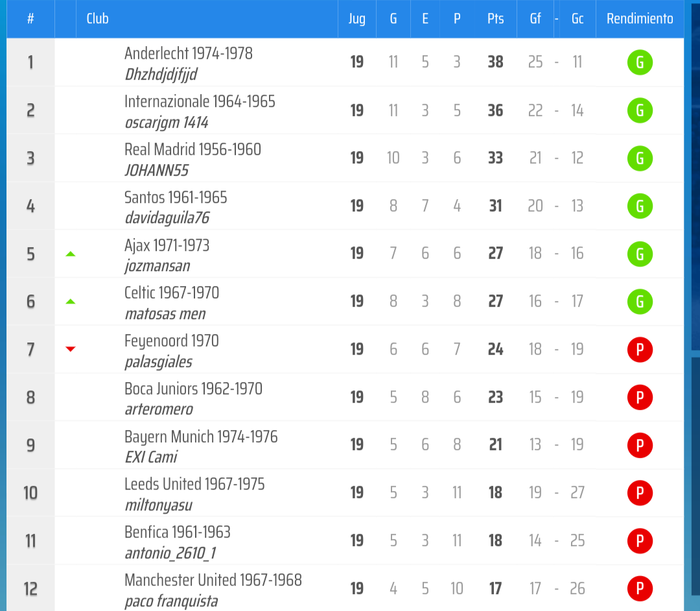
Task: Open manager profile oscarjgm 1414
Action: point(167,123)
